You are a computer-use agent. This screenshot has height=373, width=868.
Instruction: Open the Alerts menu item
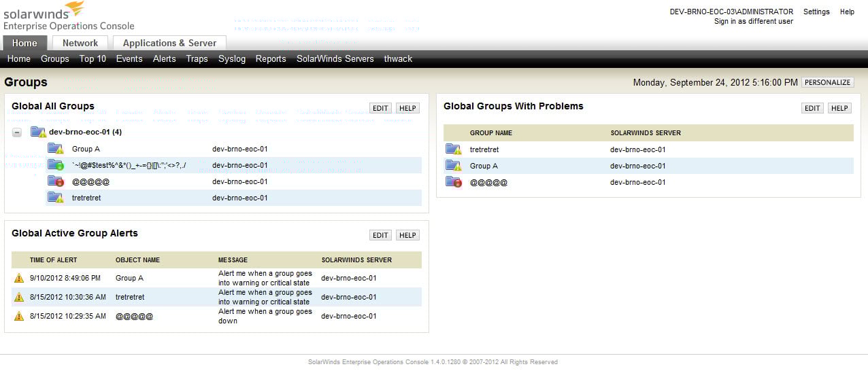(x=165, y=59)
